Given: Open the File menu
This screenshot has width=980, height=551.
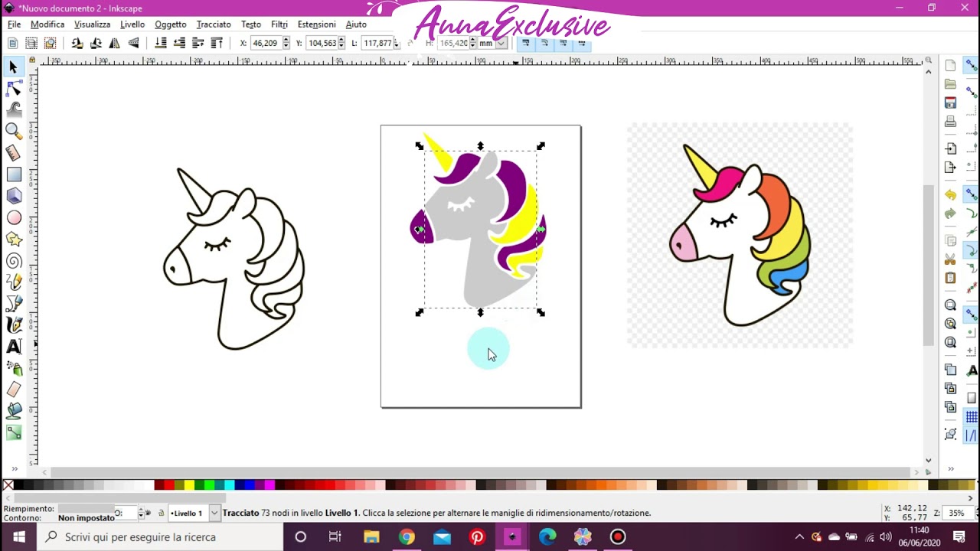Looking at the screenshot, I should click(14, 24).
